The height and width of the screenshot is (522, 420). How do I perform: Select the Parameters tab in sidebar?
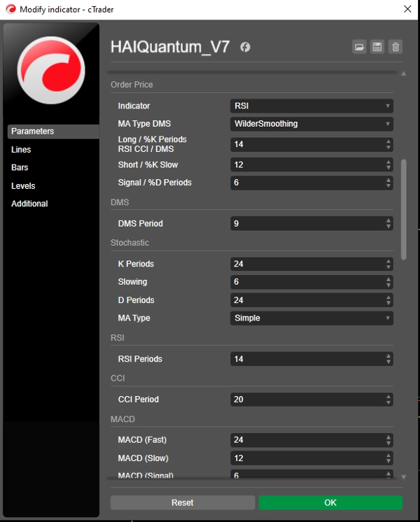[x=53, y=131]
